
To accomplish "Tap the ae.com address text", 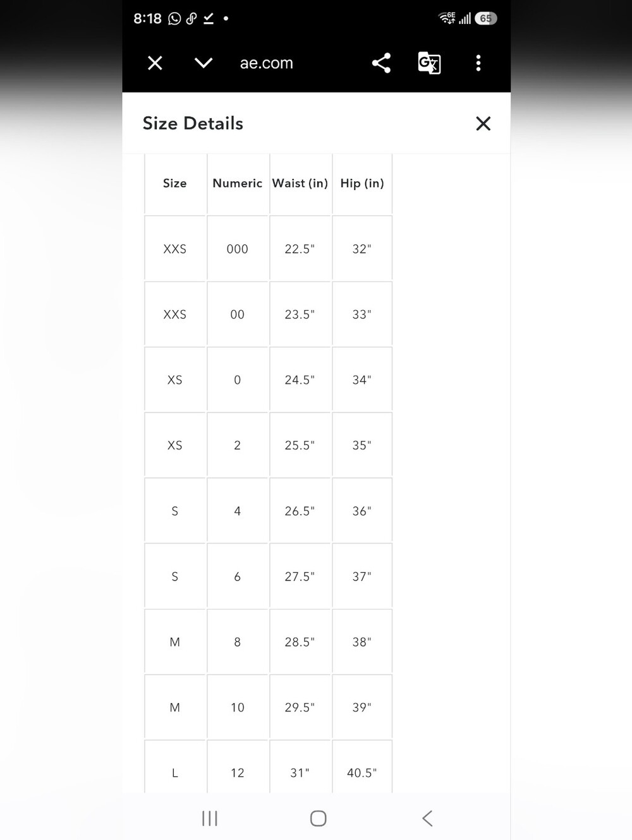I will point(267,63).
